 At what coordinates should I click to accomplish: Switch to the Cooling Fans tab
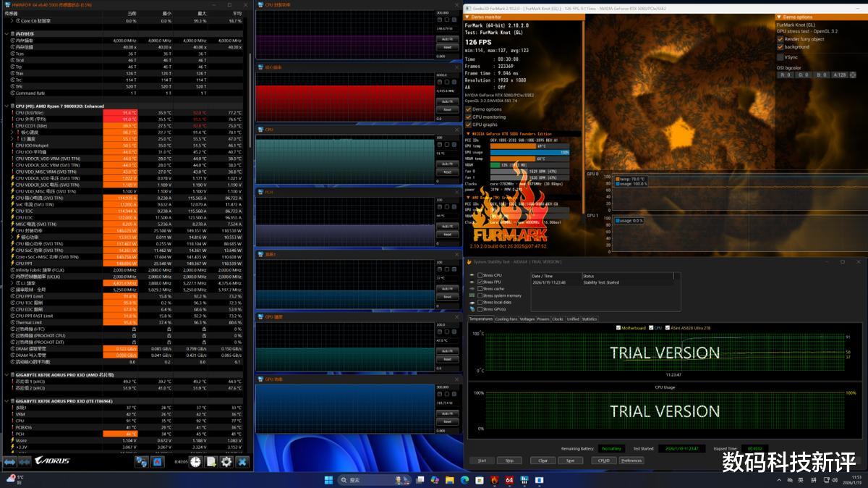(506, 319)
